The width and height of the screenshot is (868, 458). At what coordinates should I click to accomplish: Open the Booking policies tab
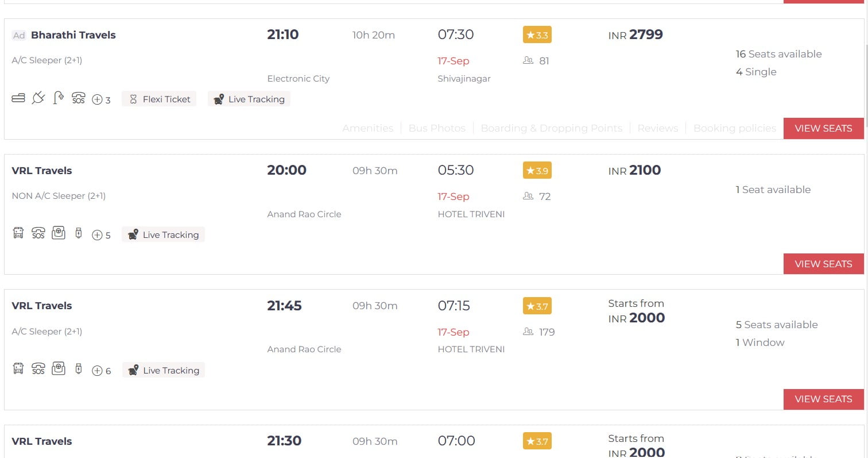[x=735, y=128]
